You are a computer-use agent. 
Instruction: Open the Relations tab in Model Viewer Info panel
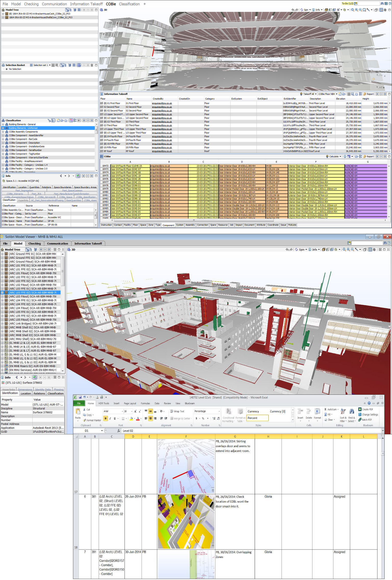39,393
